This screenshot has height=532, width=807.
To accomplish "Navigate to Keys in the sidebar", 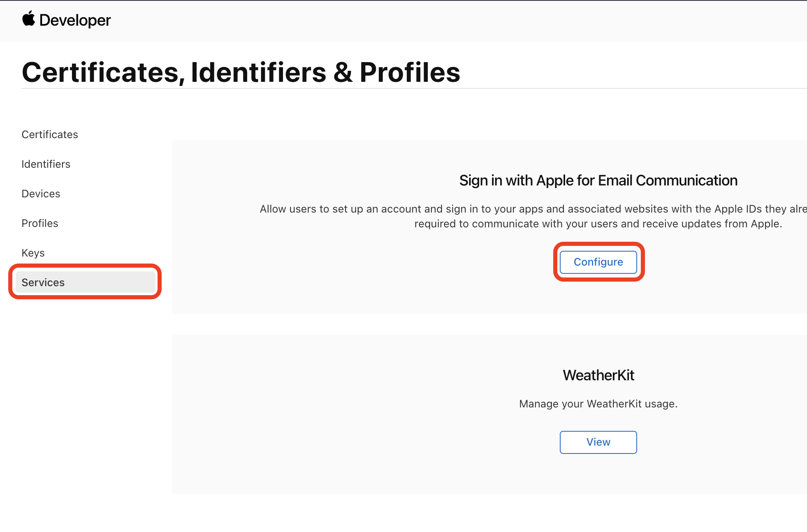I will pos(33,253).
